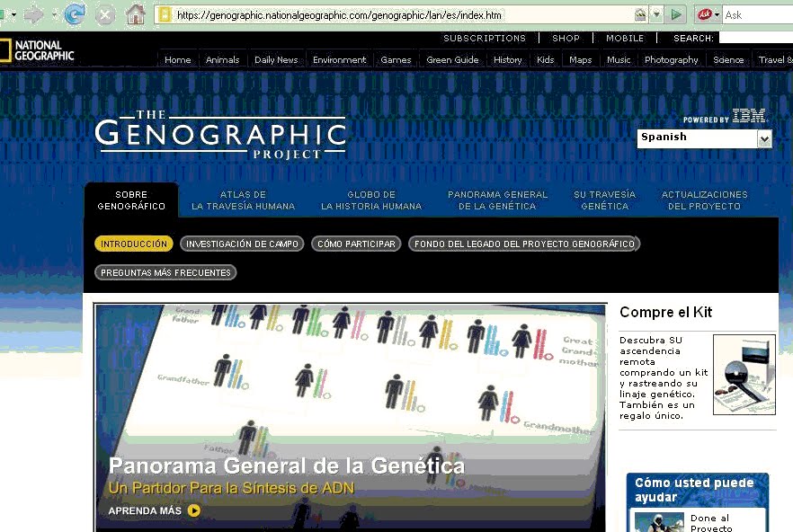Click the Shop link
This screenshot has width=793, height=532.
(x=566, y=39)
